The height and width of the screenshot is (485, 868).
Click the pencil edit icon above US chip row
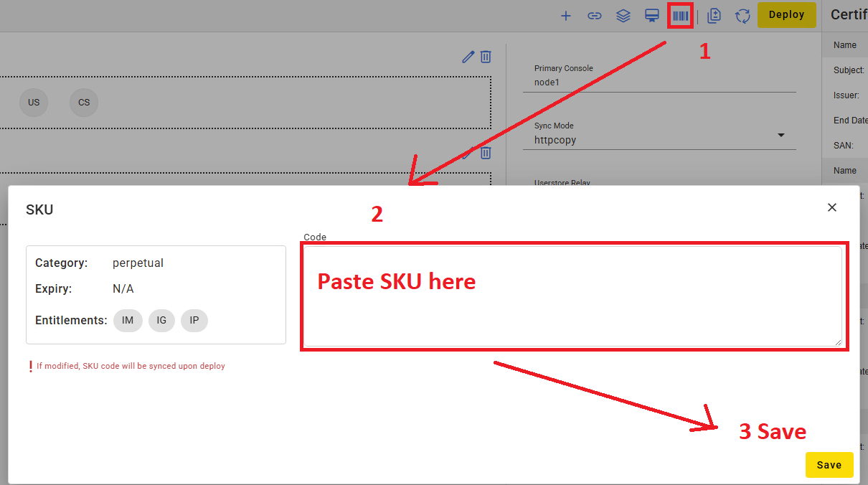tap(468, 57)
